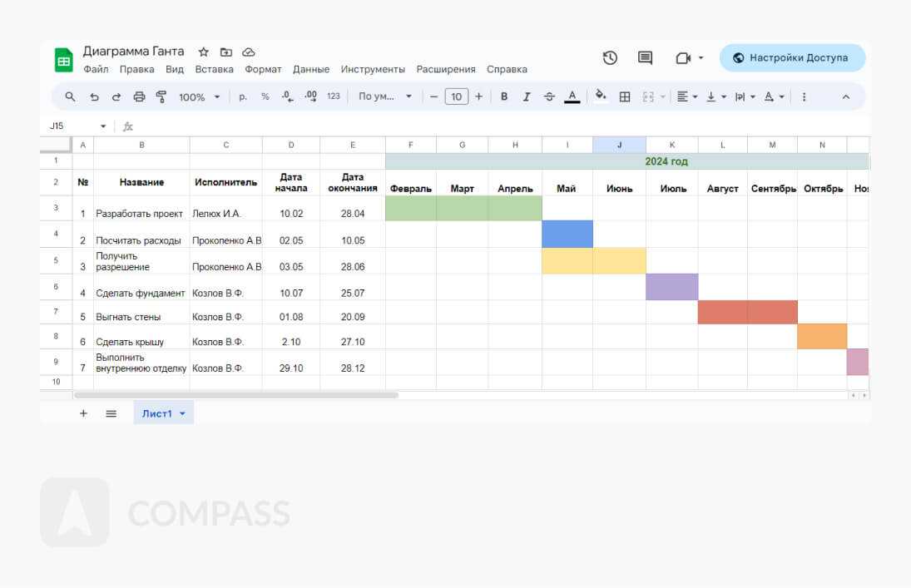Toggle italic formatting
This screenshot has width=911, height=588.
[526, 97]
